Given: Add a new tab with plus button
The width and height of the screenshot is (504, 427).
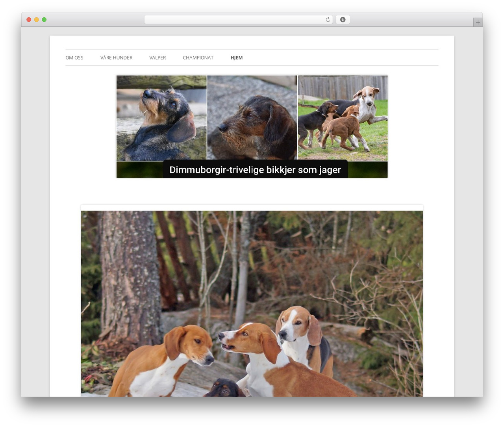Looking at the screenshot, I should 478,22.
